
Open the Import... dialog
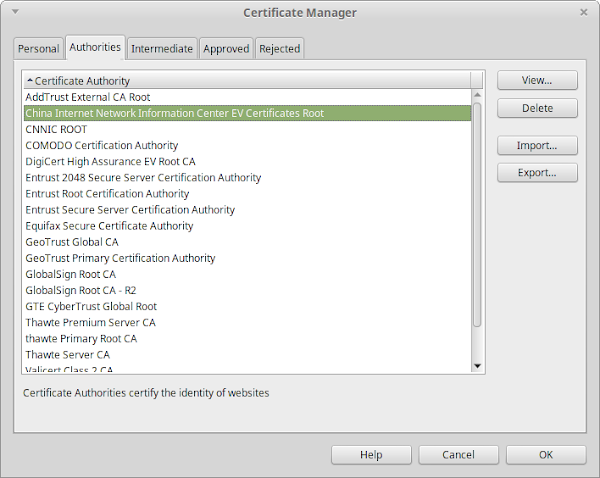(537, 145)
